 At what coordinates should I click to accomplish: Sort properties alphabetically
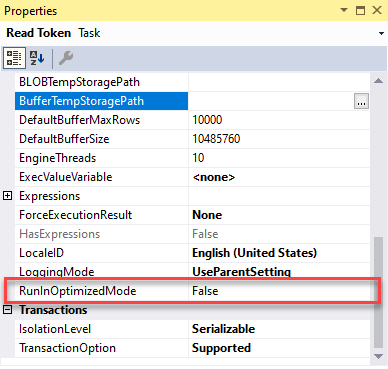tap(37, 58)
